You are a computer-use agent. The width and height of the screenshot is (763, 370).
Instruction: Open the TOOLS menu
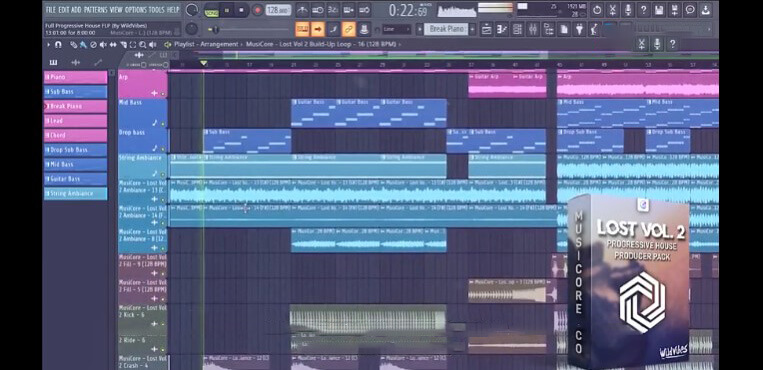157,9
